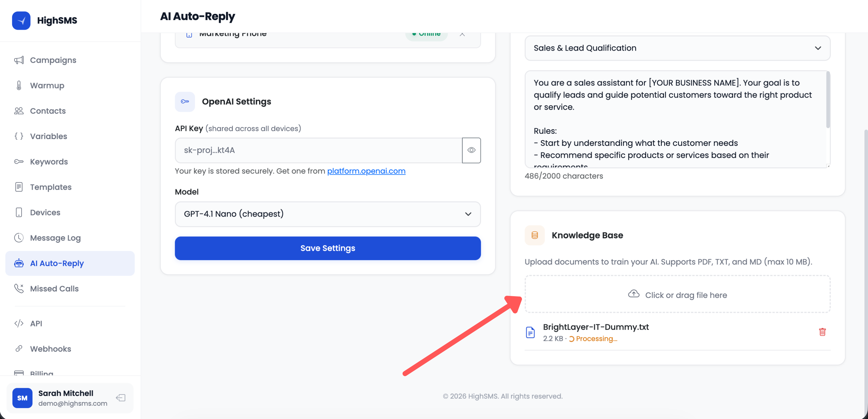Open Keywords using the key icon

(19, 162)
